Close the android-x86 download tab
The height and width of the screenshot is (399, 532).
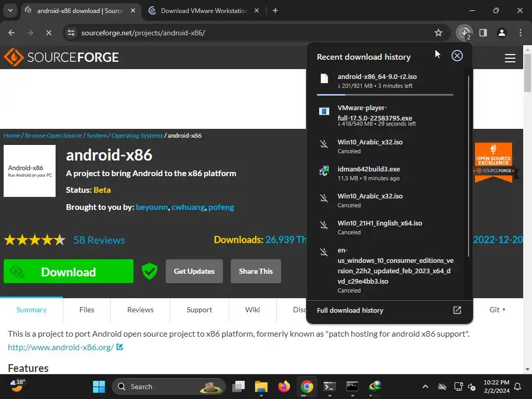[133, 10]
